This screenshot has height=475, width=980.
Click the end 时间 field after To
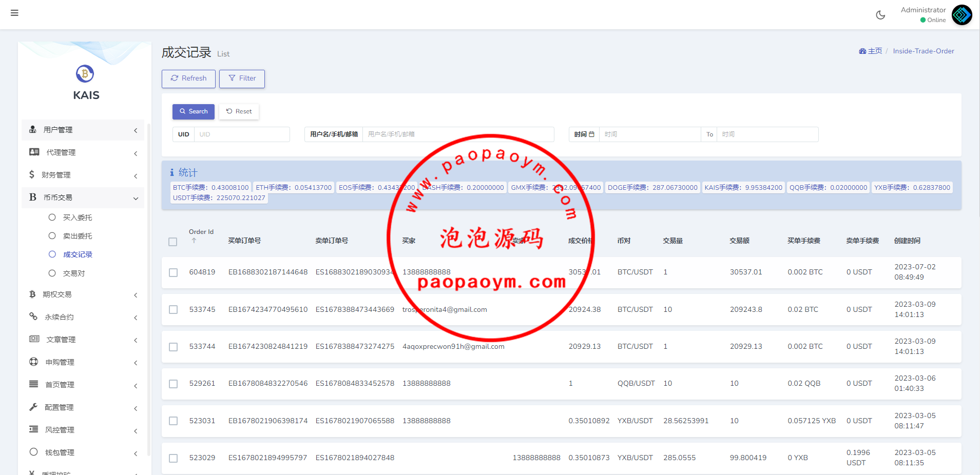point(767,134)
